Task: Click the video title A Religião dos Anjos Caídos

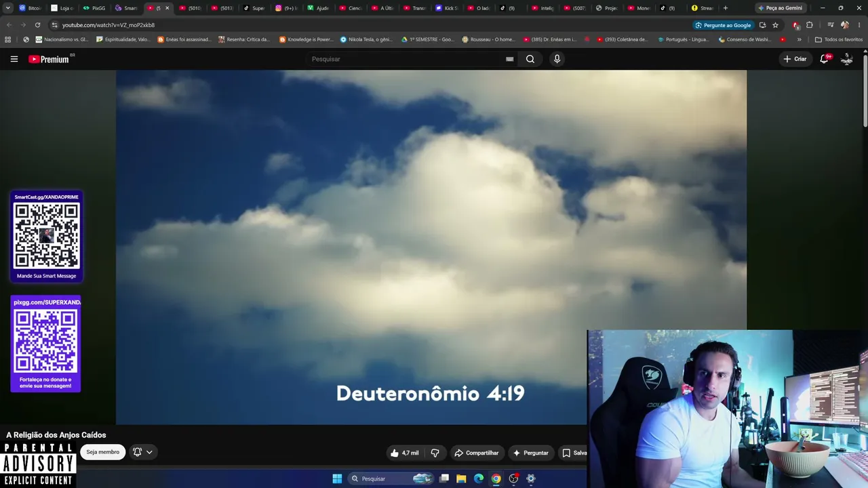Action: [x=56, y=435]
